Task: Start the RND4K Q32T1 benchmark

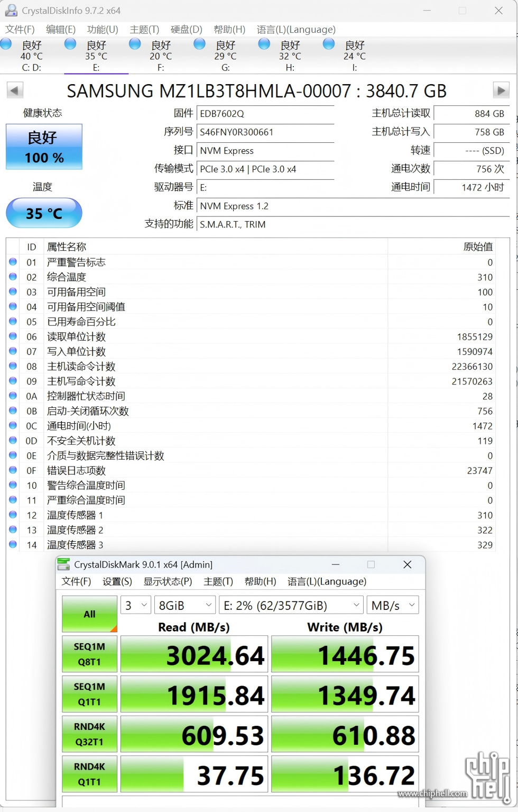Action: pos(89,734)
